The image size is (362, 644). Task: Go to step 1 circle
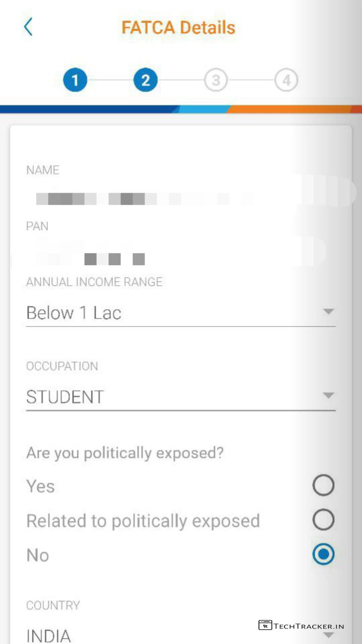75,80
